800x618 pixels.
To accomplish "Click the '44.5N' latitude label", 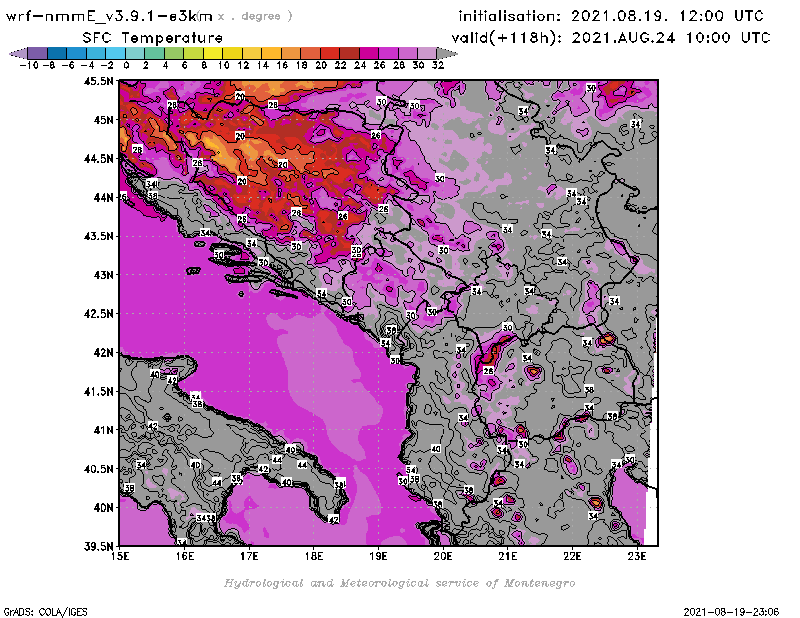I will 98,159.
